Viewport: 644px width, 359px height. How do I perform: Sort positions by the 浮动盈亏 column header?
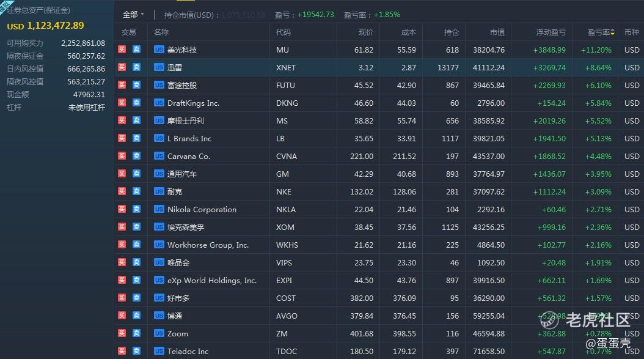(x=551, y=32)
